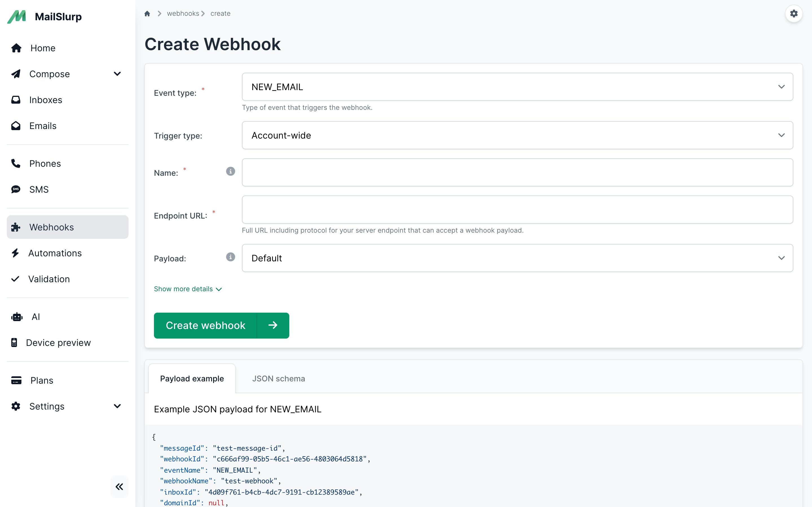Click into the Name input field
The image size is (812, 507).
[517, 172]
